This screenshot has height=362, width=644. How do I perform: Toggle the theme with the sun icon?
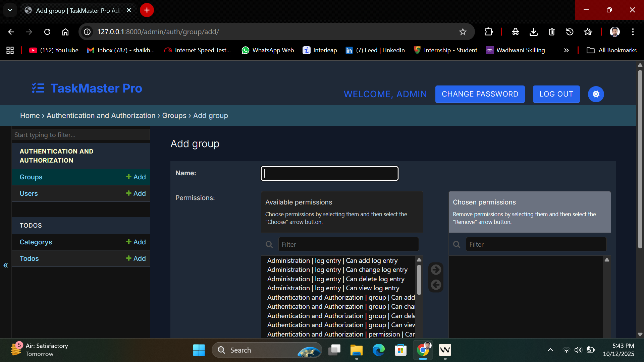click(596, 94)
